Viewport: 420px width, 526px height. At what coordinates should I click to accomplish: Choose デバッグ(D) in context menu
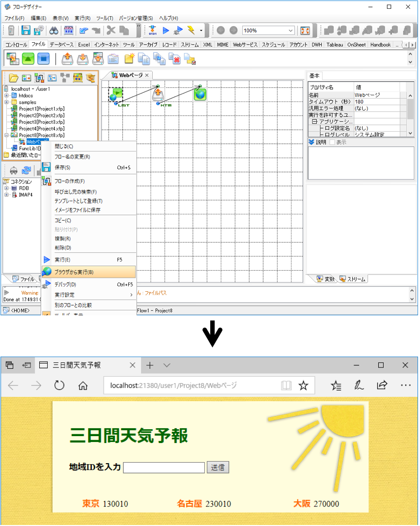(89, 284)
